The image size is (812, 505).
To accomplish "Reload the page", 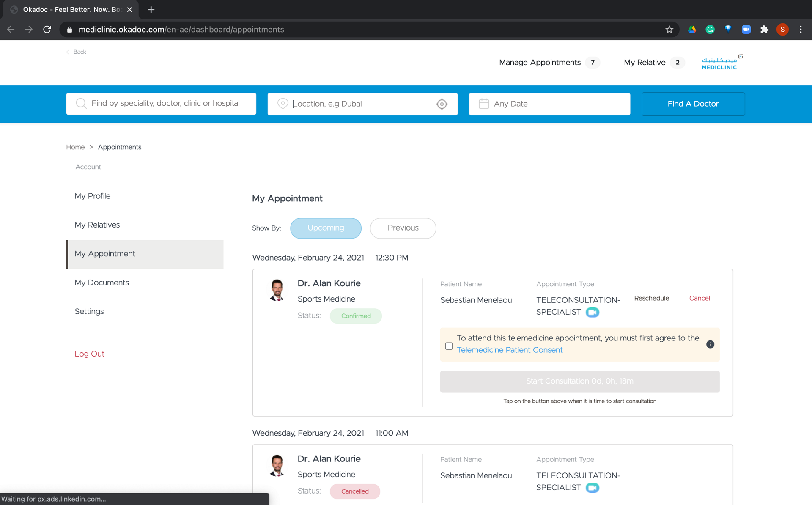I will (x=47, y=30).
